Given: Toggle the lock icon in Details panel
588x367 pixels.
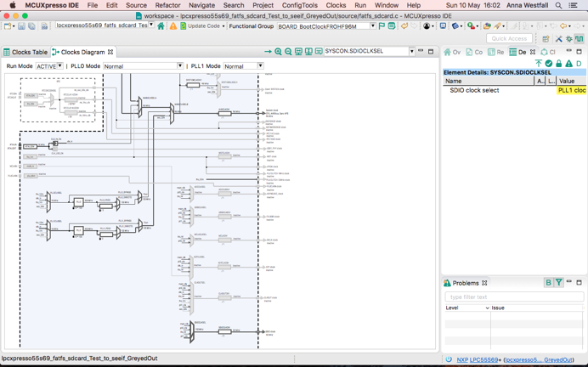Looking at the screenshot, I should tap(559, 64).
